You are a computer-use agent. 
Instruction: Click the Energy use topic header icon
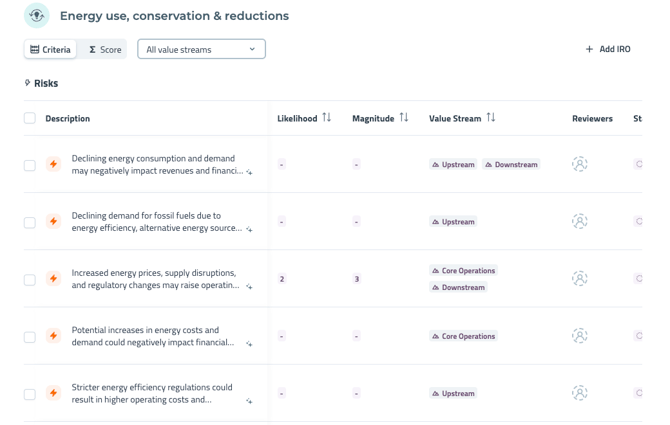point(37,15)
